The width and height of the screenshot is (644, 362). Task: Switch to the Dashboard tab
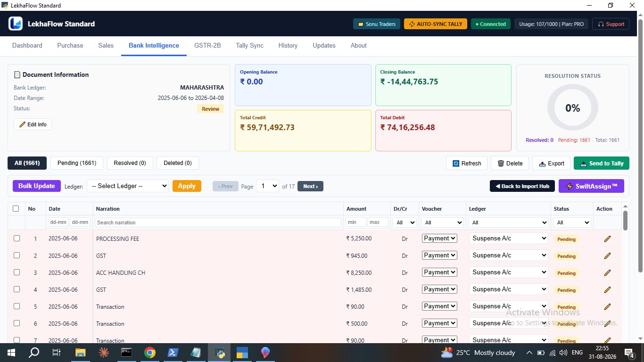click(x=27, y=46)
